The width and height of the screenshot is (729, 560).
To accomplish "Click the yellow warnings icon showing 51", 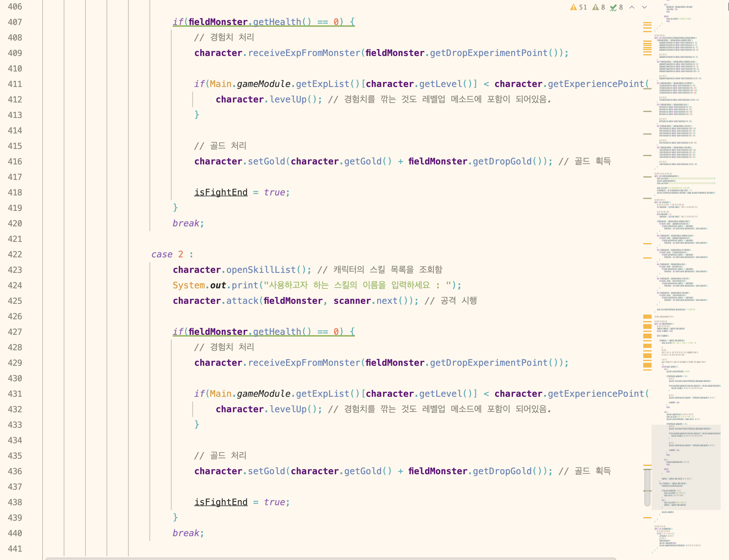I will click(x=574, y=7).
